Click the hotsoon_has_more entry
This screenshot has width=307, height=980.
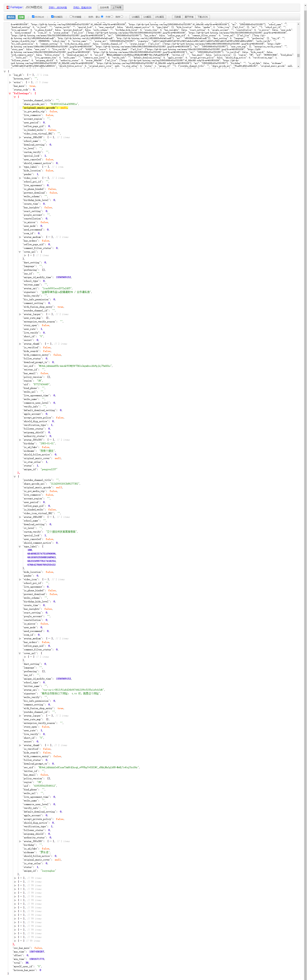pos(27,970)
